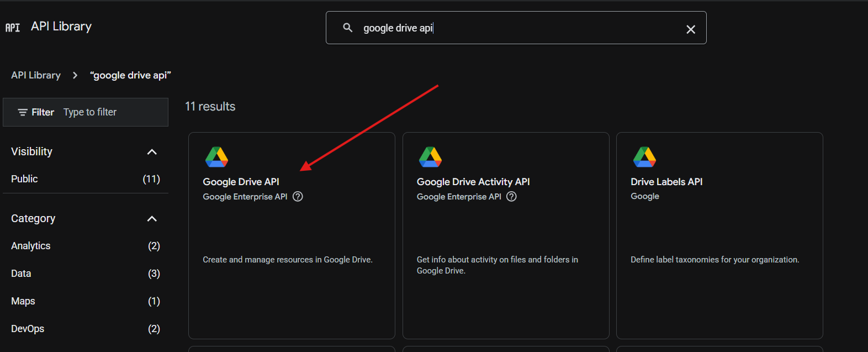Open help icon next to Drive Activity API's Enterprise label
Viewport: 868px width, 352px height.
[x=511, y=197]
